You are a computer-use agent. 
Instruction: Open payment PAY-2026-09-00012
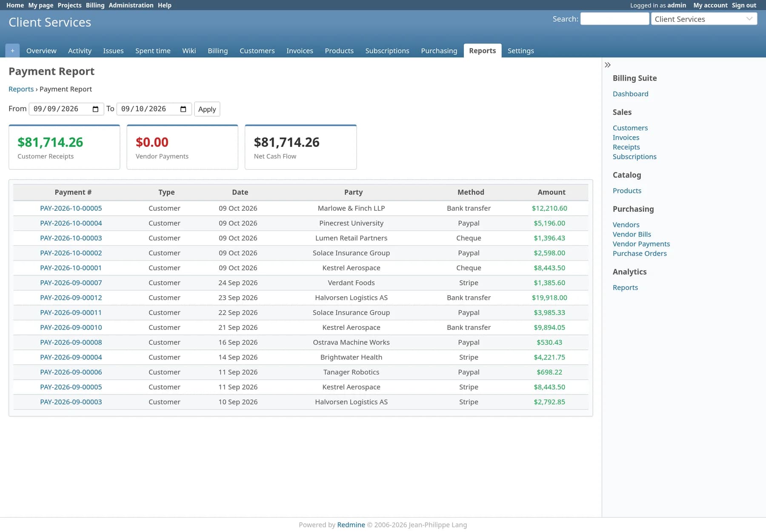coord(71,297)
